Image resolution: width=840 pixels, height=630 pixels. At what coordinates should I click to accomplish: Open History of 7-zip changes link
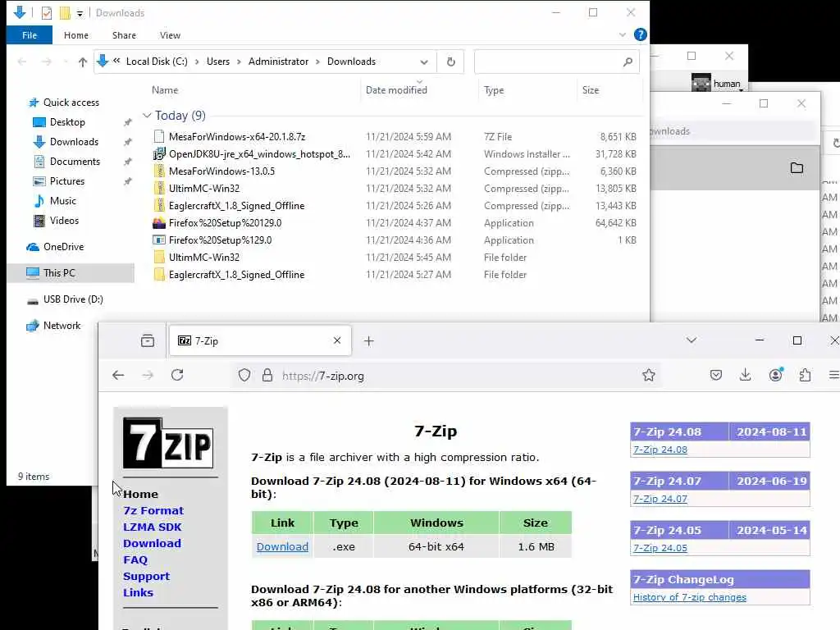[689, 597]
